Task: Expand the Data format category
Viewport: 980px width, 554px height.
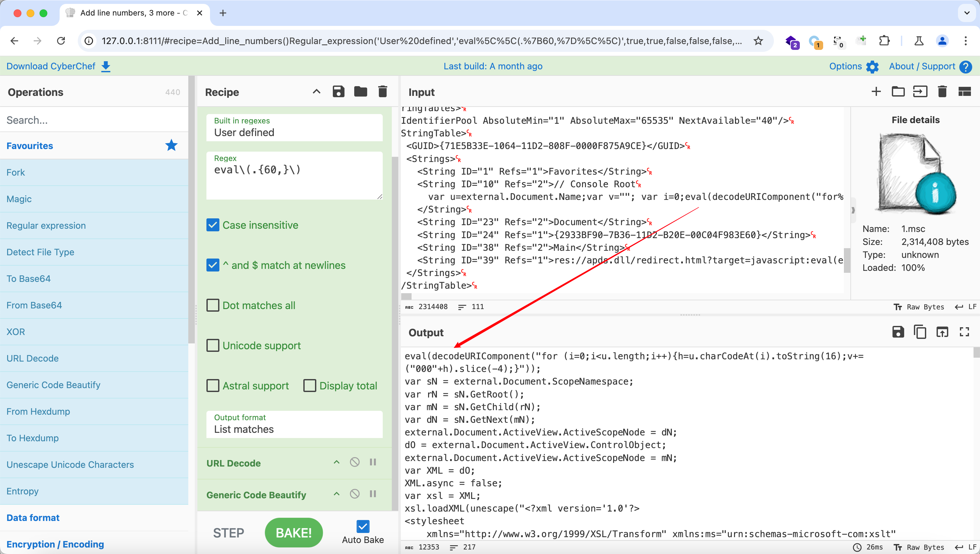Action: (33, 517)
